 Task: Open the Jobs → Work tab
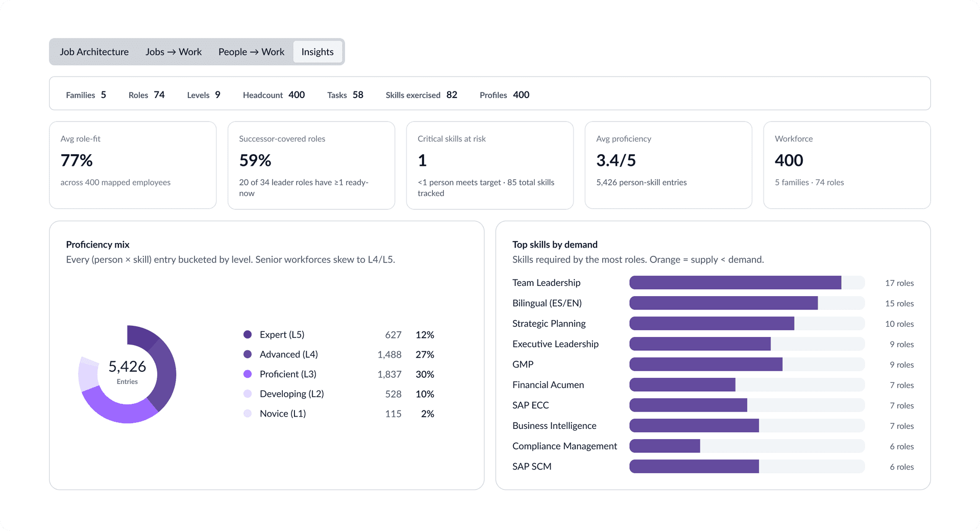tap(174, 52)
